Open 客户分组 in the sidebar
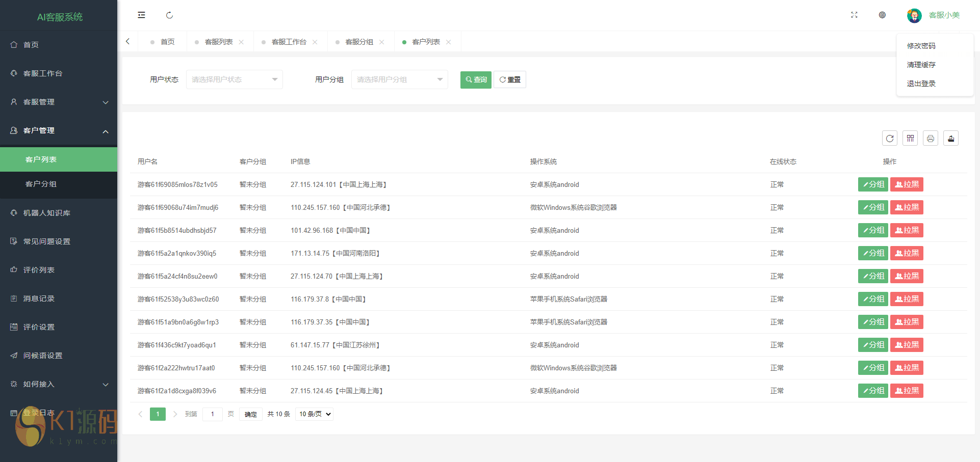This screenshot has width=980, height=462. pyautogui.click(x=41, y=184)
